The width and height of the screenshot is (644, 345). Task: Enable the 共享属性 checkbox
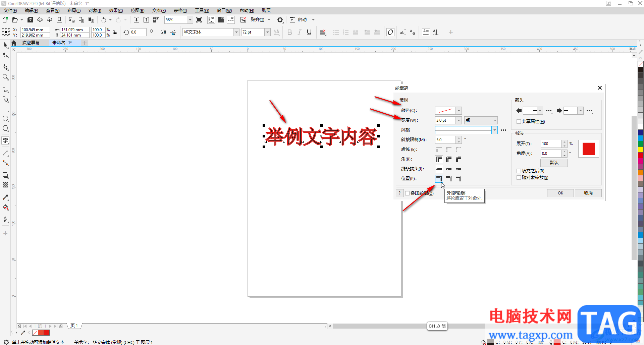point(519,121)
